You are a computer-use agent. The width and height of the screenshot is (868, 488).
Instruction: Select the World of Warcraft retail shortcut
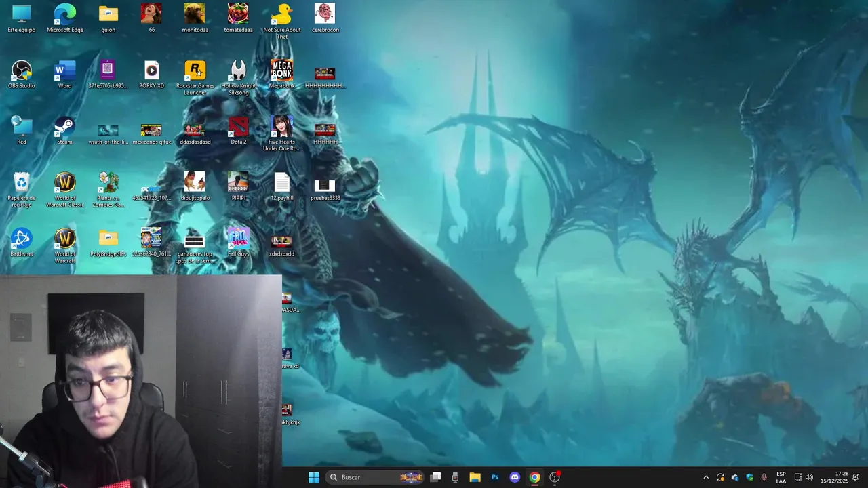pos(65,246)
